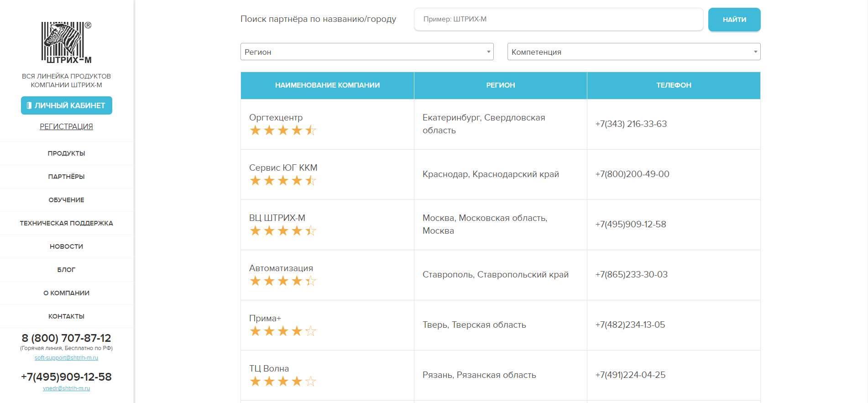Open the ПРОДУКТЫ menu item
The height and width of the screenshot is (403, 868).
point(67,153)
